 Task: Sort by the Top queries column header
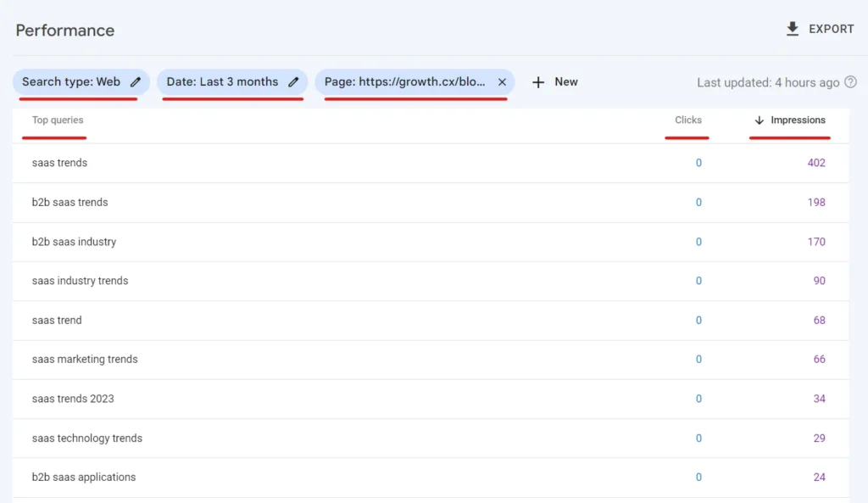[x=58, y=120]
